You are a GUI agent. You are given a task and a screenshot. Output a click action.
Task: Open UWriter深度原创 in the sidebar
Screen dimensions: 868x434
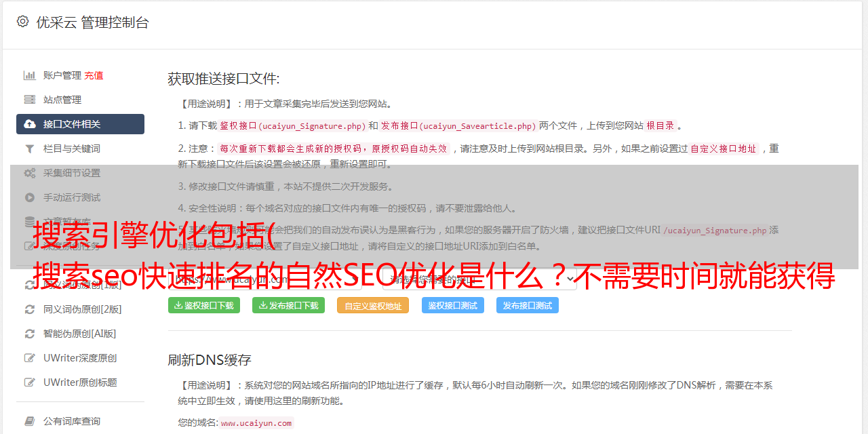point(80,358)
